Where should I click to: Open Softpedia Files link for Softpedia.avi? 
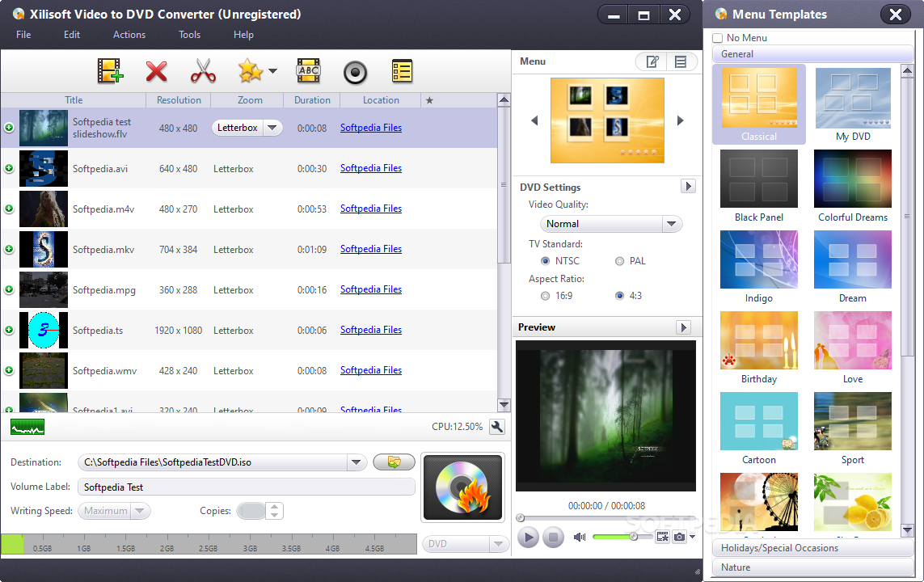[371, 168]
